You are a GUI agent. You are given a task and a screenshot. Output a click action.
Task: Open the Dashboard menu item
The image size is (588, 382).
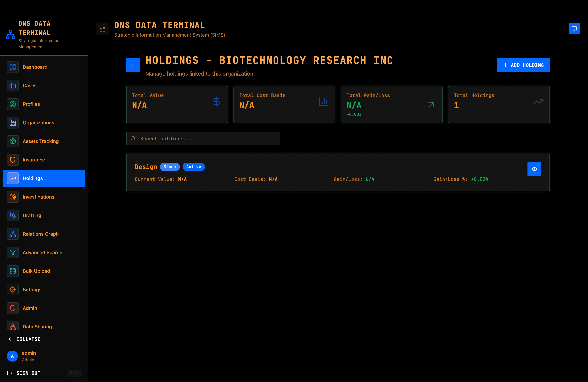pyautogui.click(x=35, y=67)
